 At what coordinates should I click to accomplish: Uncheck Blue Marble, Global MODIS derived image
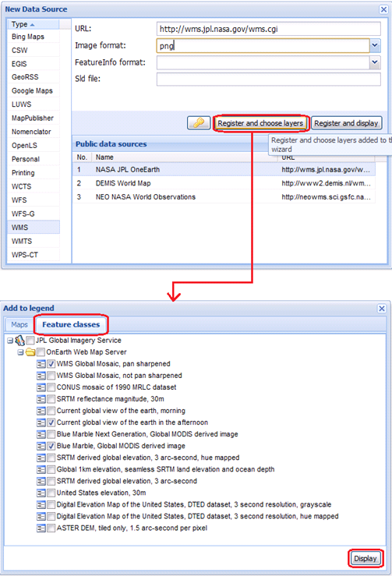click(x=51, y=446)
